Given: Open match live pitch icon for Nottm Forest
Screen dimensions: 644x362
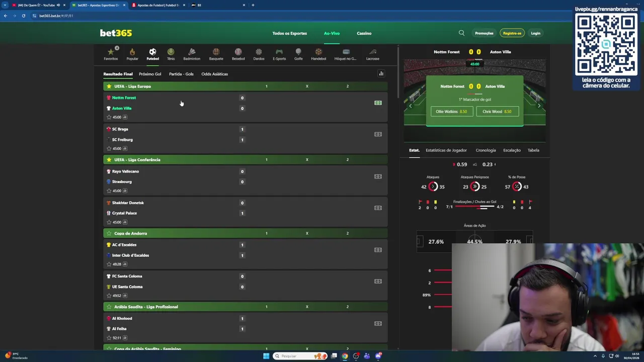Looking at the screenshot, I should click(x=378, y=103).
